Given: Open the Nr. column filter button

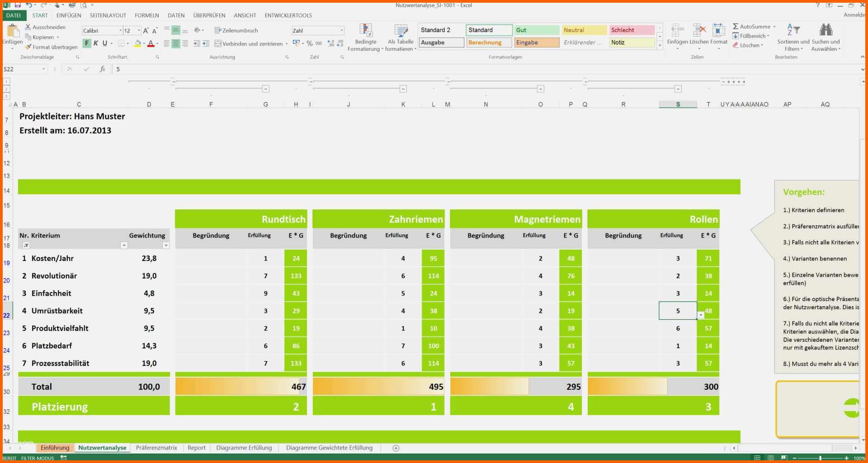Looking at the screenshot, I should [26, 246].
